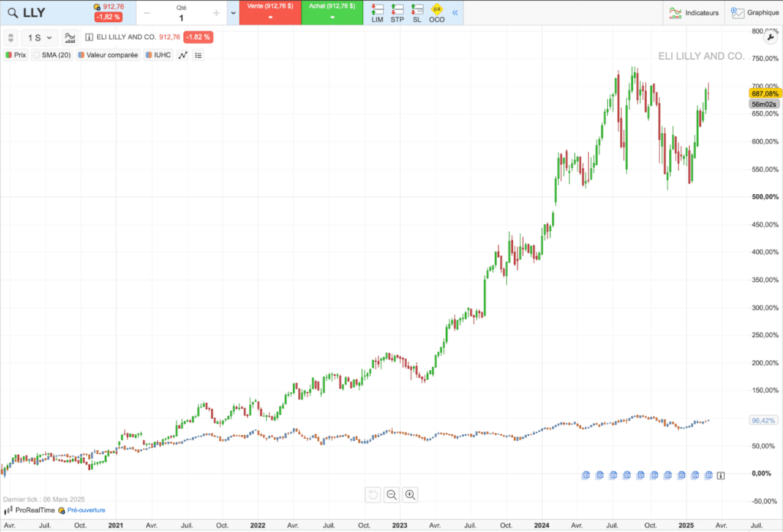Toggle the Prix series legend chip
783x532 pixels.
pyautogui.click(x=15, y=55)
